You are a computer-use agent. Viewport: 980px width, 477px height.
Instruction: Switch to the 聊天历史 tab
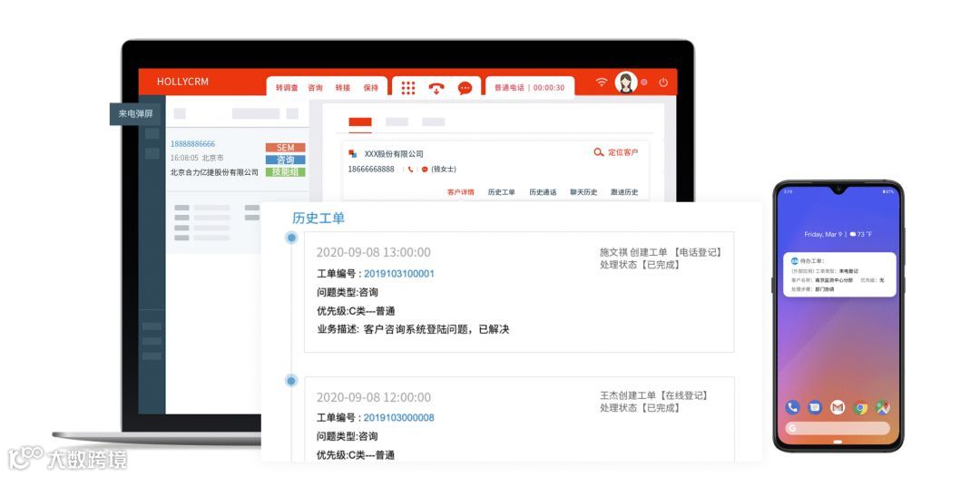pyautogui.click(x=583, y=192)
